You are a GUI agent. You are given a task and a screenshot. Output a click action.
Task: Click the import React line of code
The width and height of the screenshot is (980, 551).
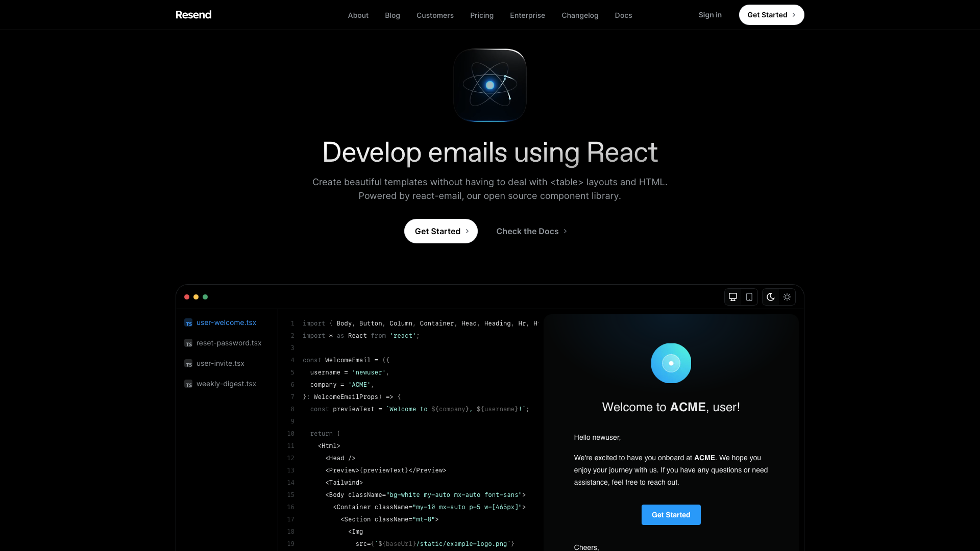click(361, 336)
